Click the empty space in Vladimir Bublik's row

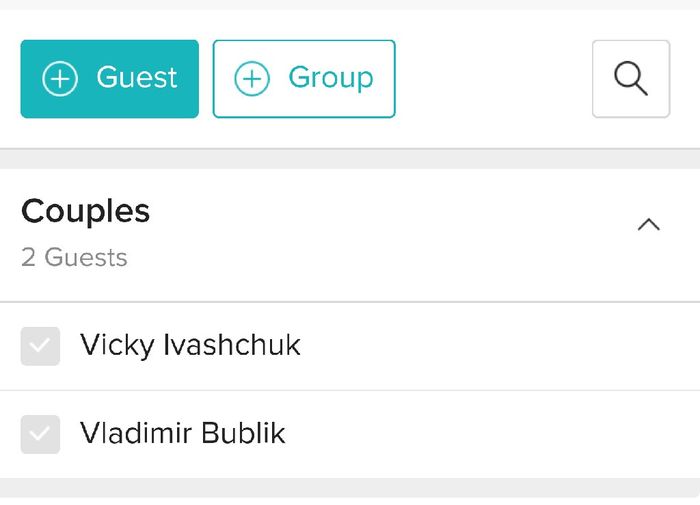(x=500, y=434)
